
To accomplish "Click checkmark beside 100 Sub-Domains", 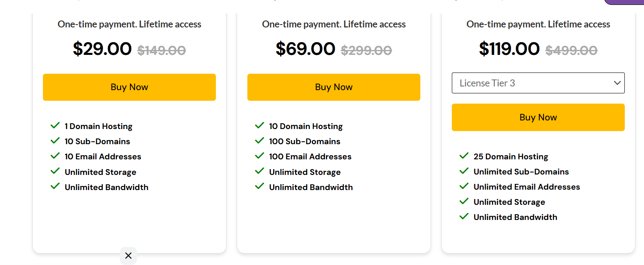I will (x=260, y=141).
